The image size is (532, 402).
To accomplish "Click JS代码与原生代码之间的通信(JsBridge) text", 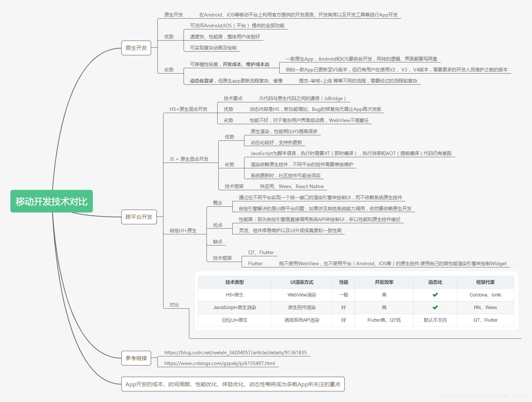I will [303, 98].
